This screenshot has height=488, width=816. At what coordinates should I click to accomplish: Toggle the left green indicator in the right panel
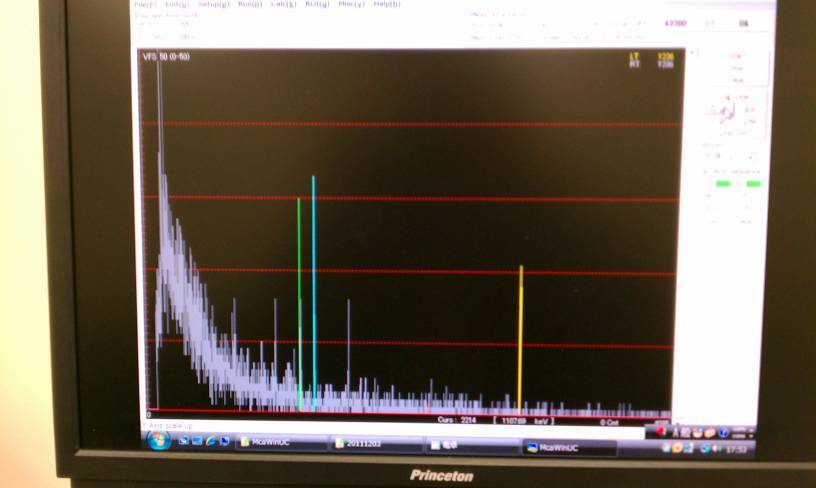coord(722,183)
